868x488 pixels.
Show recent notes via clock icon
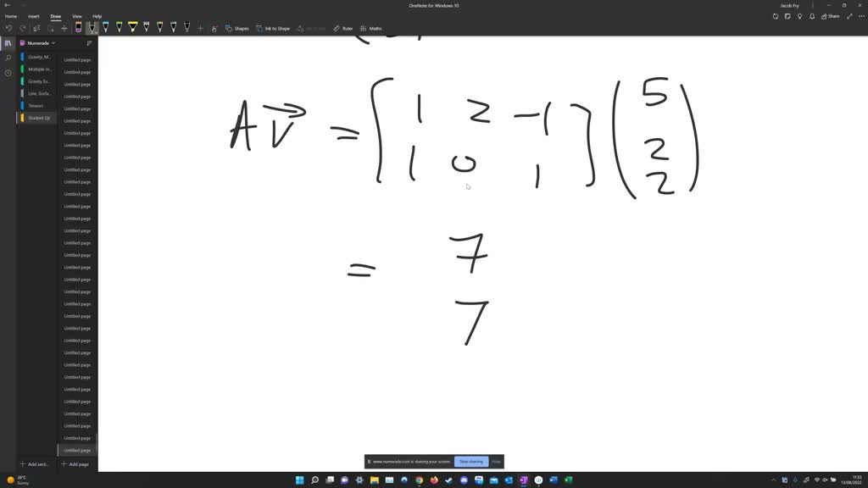pos(8,73)
